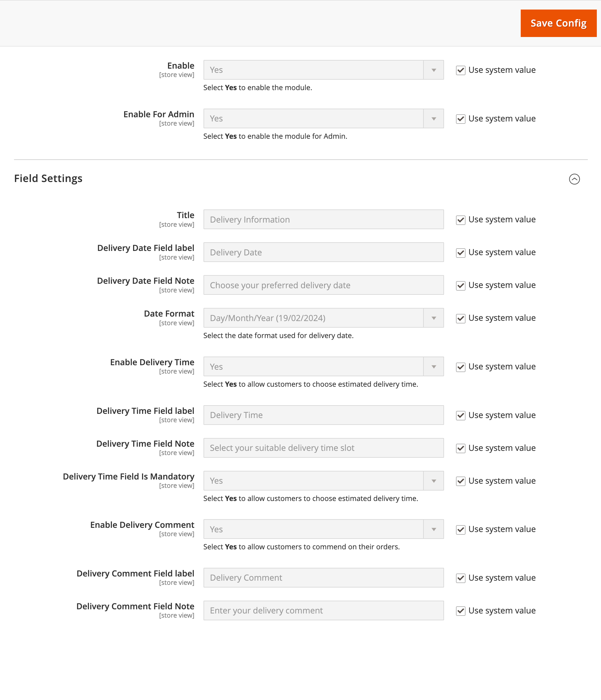Toggle Use system value for Delivery Time Field Is Mandatory
The height and width of the screenshot is (700, 601).
pos(460,481)
